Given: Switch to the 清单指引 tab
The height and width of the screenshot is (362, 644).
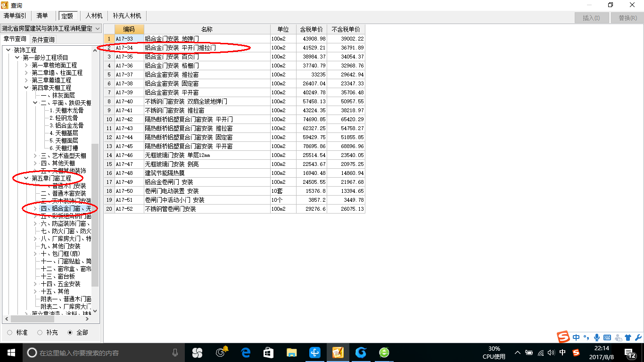Looking at the screenshot, I should [15, 16].
